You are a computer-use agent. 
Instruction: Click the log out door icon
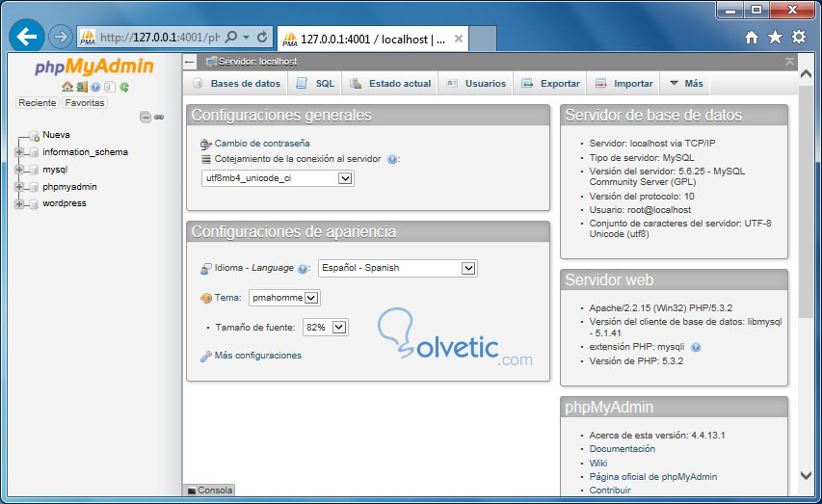81,87
